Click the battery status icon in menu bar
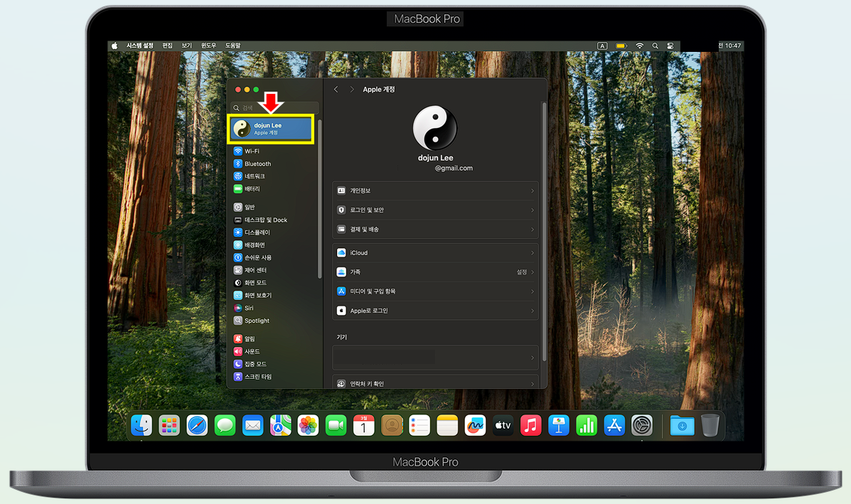Viewport: 851px width, 504px height. point(621,46)
